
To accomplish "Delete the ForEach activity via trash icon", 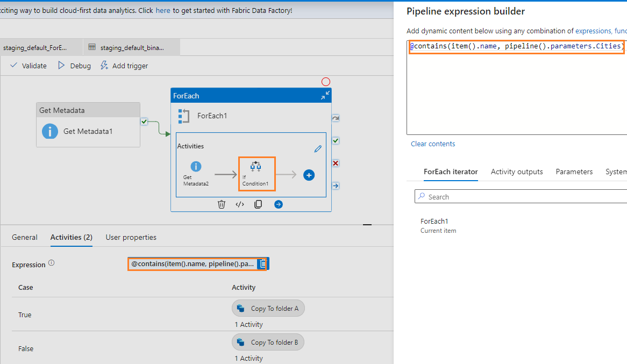I will point(221,204).
